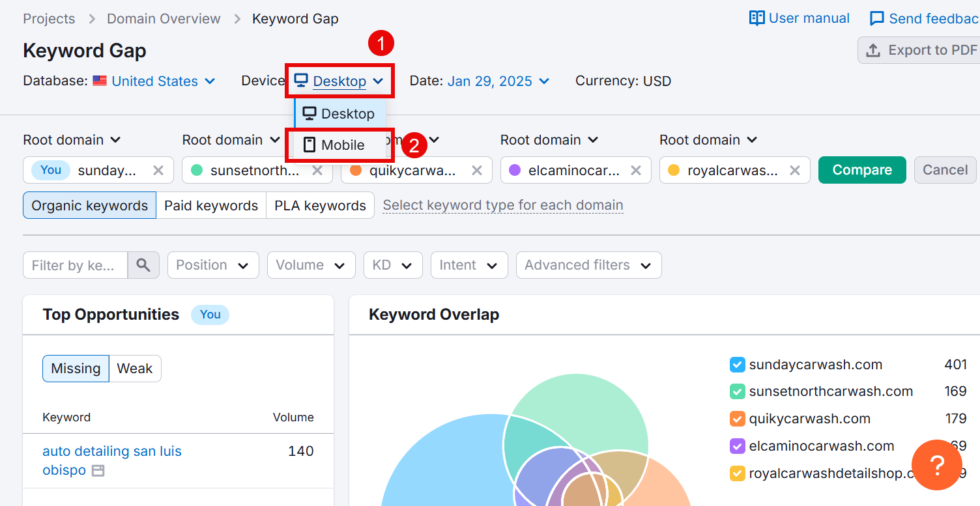The height and width of the screenshot is (506, 980).
Task: Open keyword auto detailing san luis obispo
Action: tap(112, 460)
